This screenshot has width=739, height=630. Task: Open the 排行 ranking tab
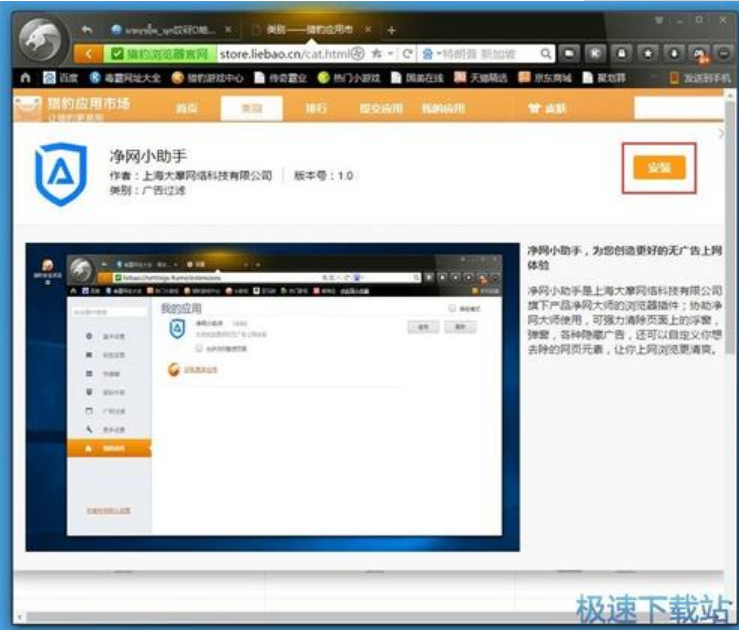click(316, 109)
